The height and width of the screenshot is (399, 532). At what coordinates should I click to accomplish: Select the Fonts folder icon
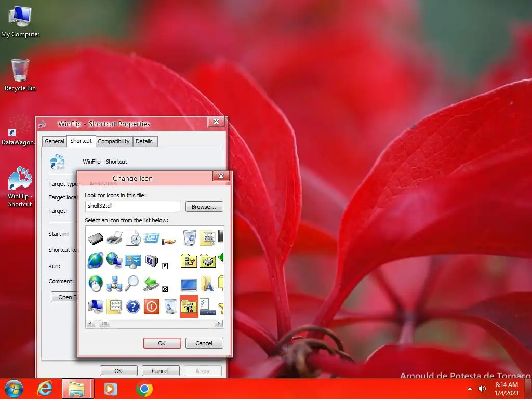click(208, 284)
